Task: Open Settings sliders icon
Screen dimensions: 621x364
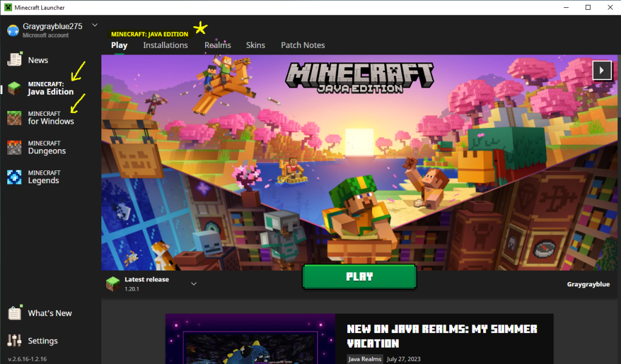Action: tap(15, 340)
